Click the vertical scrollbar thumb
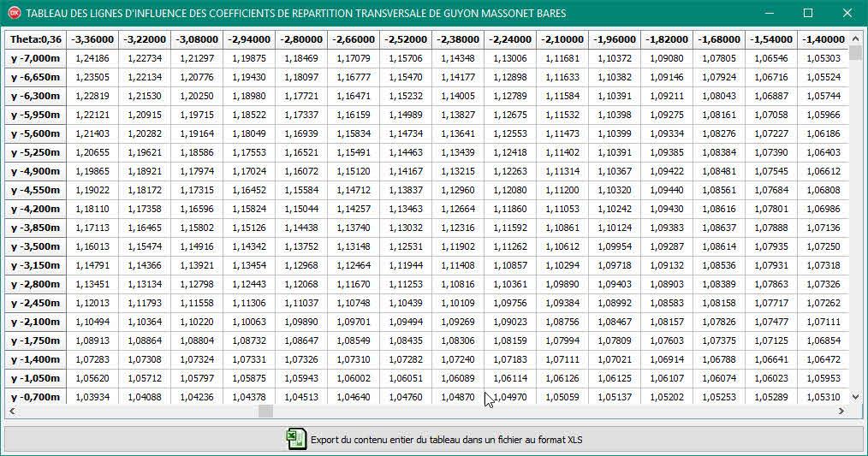Viewport: 868px width, 456px height. (855, 53)
